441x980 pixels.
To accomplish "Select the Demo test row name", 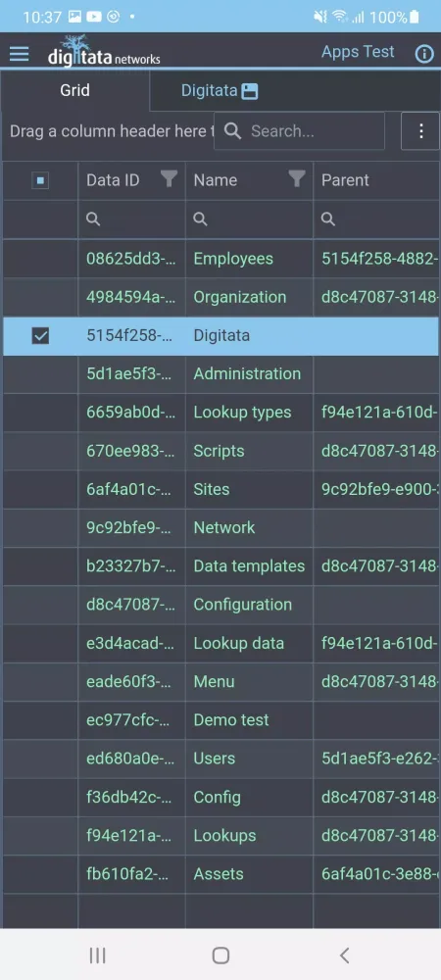I will (x=231, y=720).
